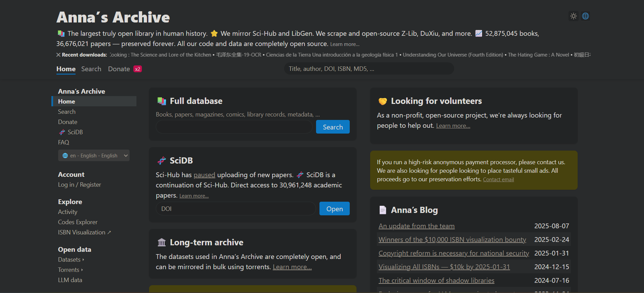This screenshot has height=293, width=644.
Task: Click the Anna's Archive site title
Action: pyautogui.click(x=113, y=17)
